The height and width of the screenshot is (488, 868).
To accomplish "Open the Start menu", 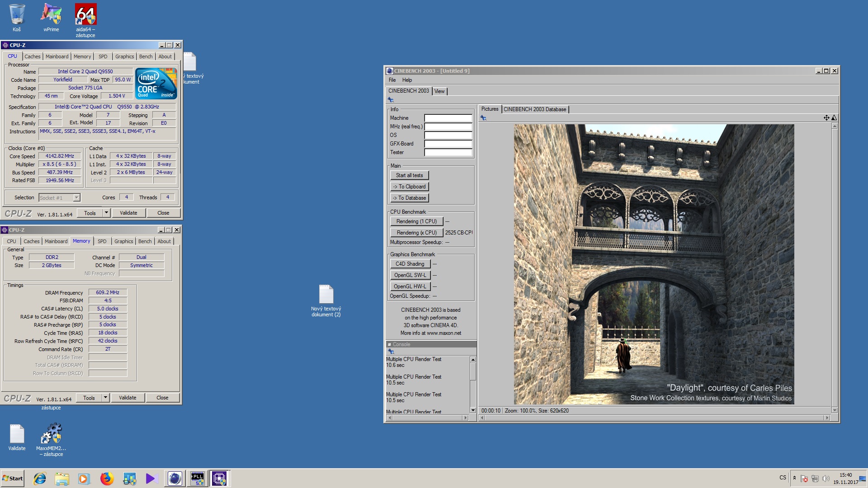I will 12,479.
